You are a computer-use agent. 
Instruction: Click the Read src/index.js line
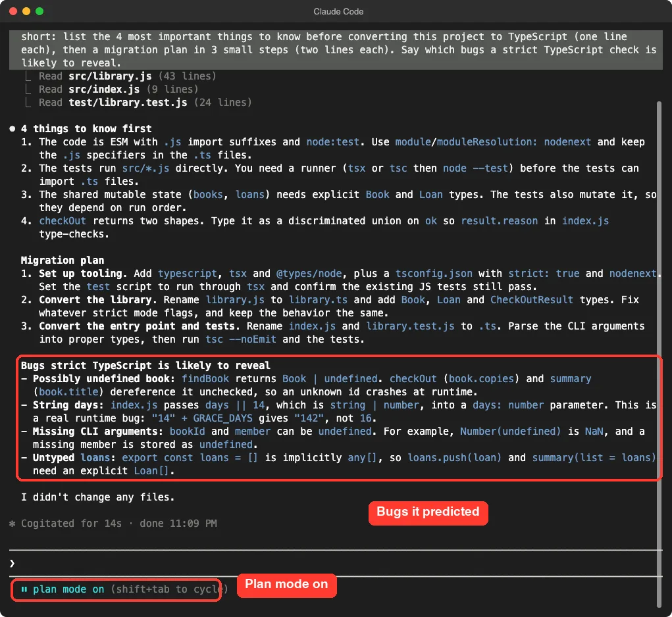(118, 89)
